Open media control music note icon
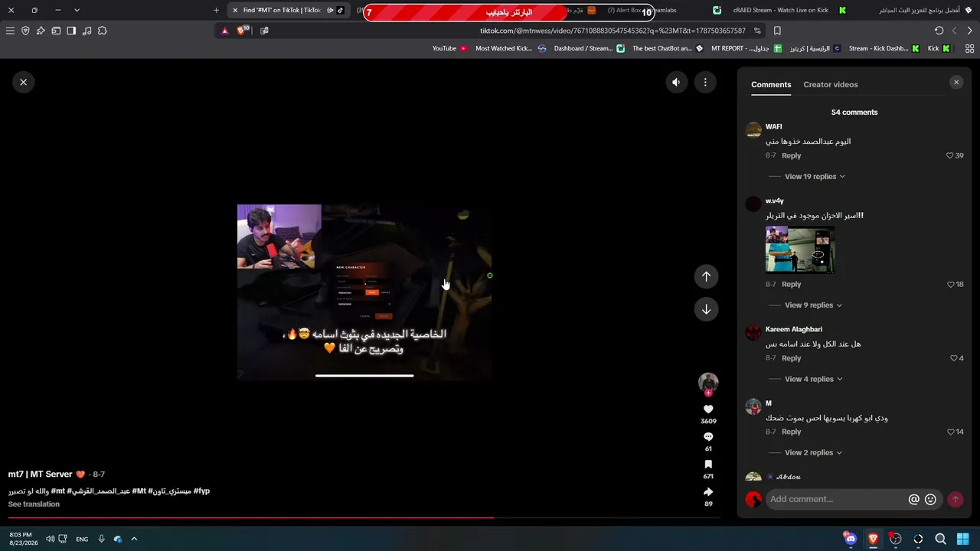The image size is (980, 551). pos(87,31)
